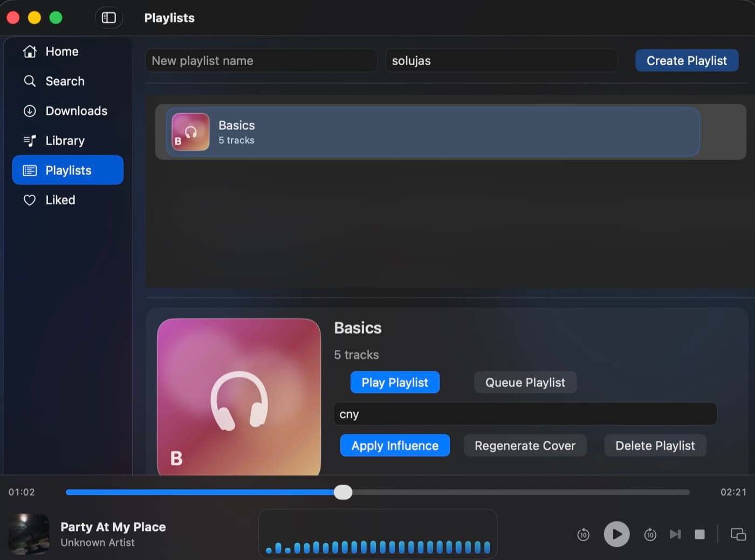Go to Home via the house icon
This screenshot has height=560, width=755.
point(30,51)
